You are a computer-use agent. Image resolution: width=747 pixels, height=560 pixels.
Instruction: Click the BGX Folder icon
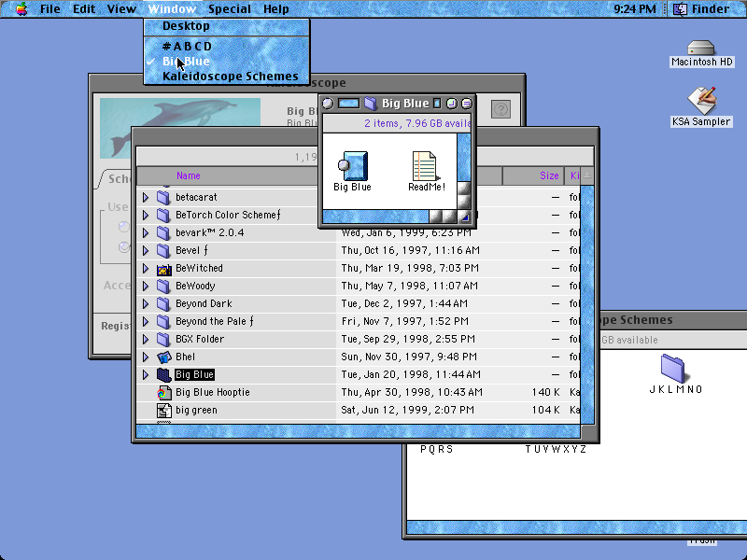click(x=163, y=339)
